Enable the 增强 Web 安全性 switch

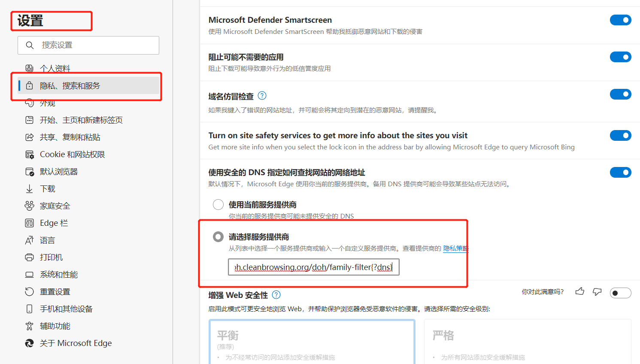(x=620, y=293)
